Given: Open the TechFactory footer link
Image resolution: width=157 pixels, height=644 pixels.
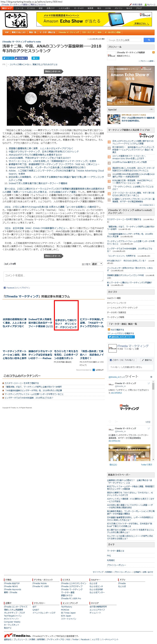Looking at the screenshot, I should click(66, 607).
